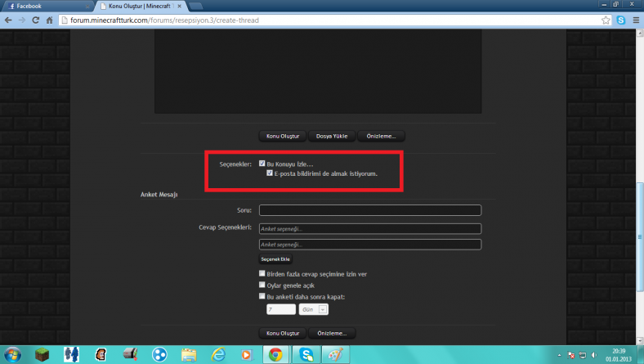Click upper Konu Oluştur button

pyautogui.click(x=283, y=136)
